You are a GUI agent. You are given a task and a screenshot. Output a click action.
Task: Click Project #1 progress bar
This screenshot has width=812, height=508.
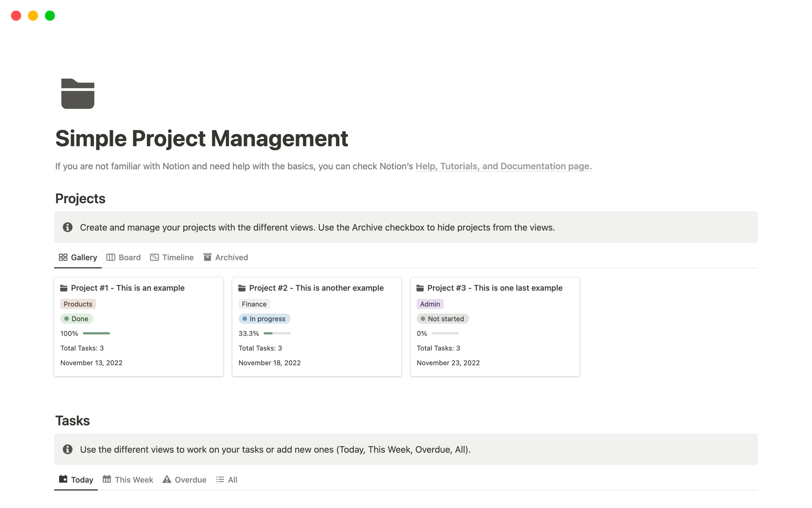coord(96,333)
